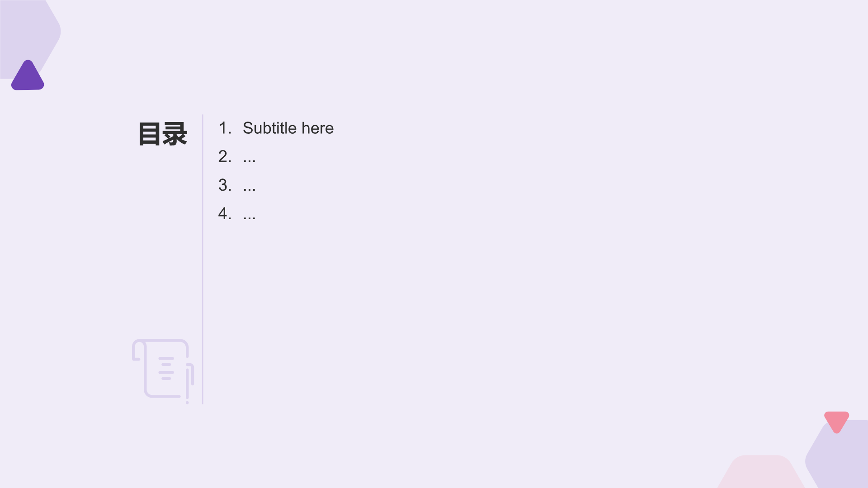
Task: Click the scroll document icon
Action: pyautogui.click(x=161, y=368)
